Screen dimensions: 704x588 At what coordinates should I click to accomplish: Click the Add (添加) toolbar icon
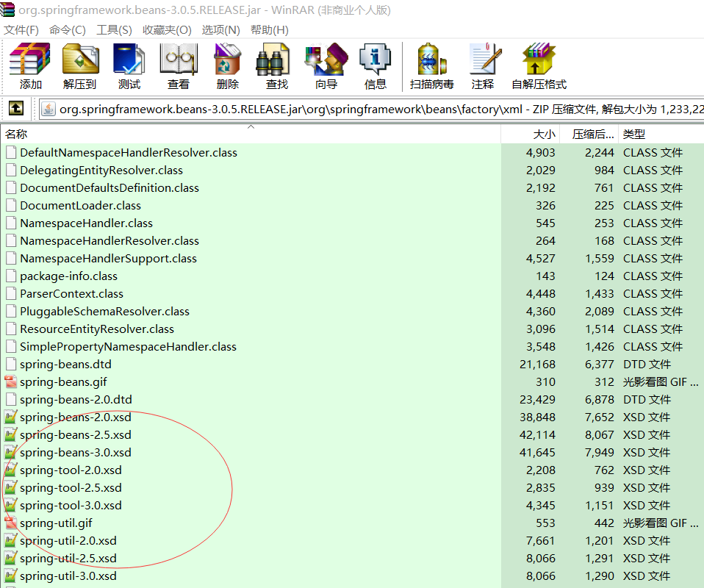(30, 60)
